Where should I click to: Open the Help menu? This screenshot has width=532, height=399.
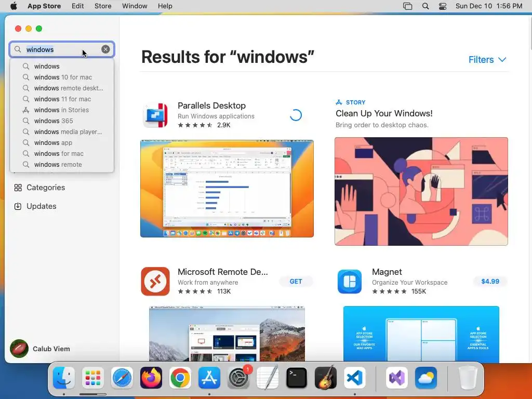pos(165,6)
